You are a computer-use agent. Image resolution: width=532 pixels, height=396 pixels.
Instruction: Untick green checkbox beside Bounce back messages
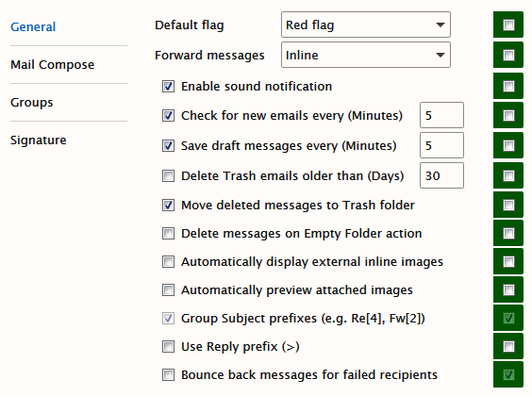pyautogui.click(x=508, y=374)
